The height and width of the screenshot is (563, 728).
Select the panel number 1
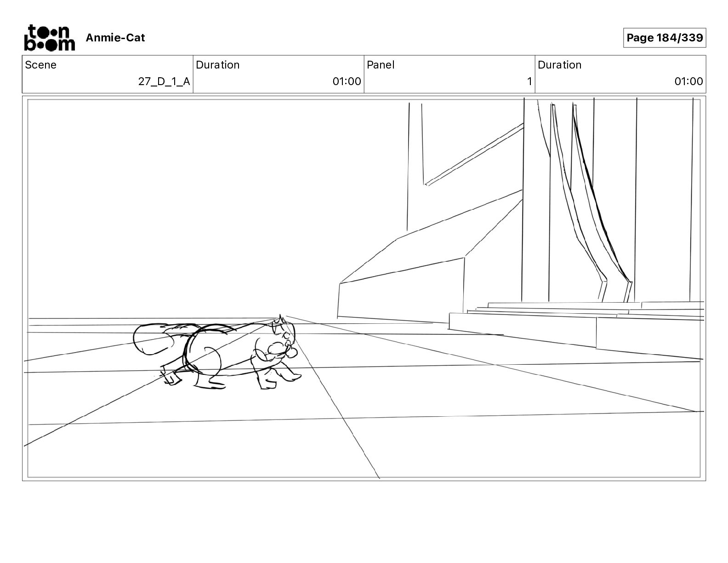529,81
